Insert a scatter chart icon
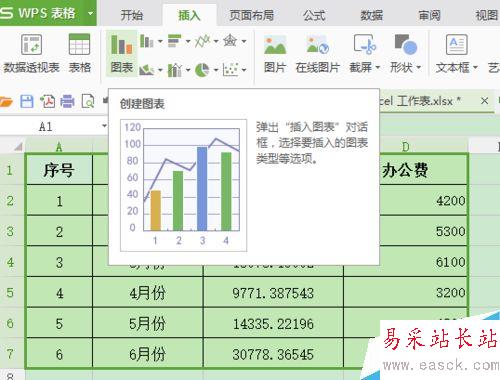The height and width of the screenshot is (380, 500). point(231,70)
